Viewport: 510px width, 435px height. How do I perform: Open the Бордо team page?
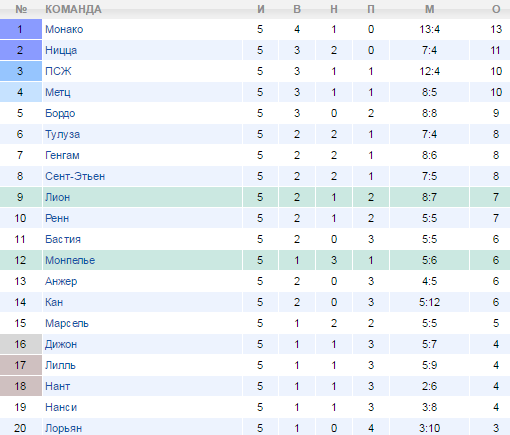[60, 113]
